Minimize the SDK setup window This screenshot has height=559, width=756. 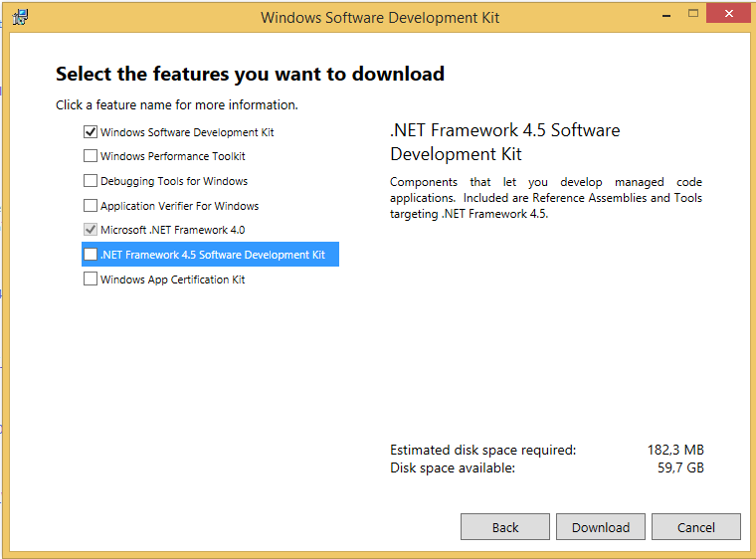tap(666, 16)
